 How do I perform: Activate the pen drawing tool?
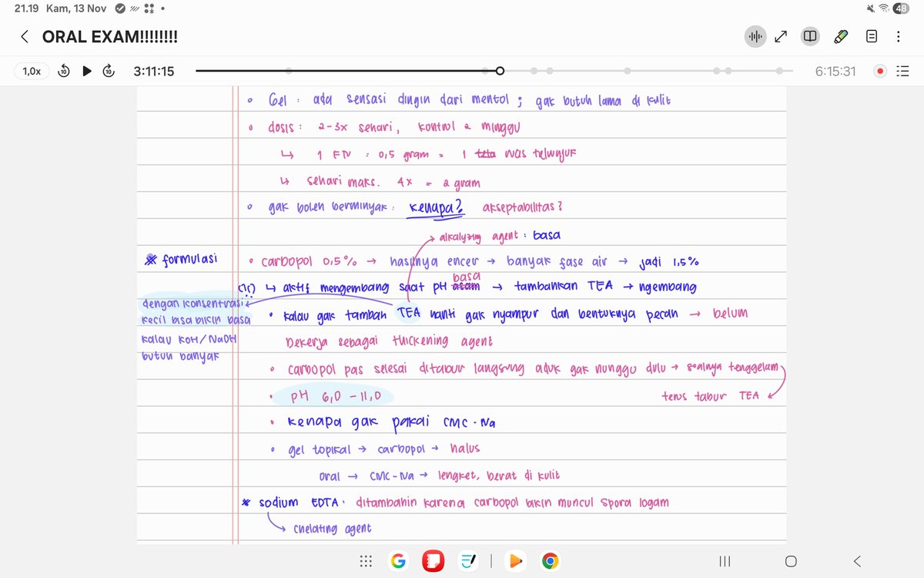click(x=841, y=36)
